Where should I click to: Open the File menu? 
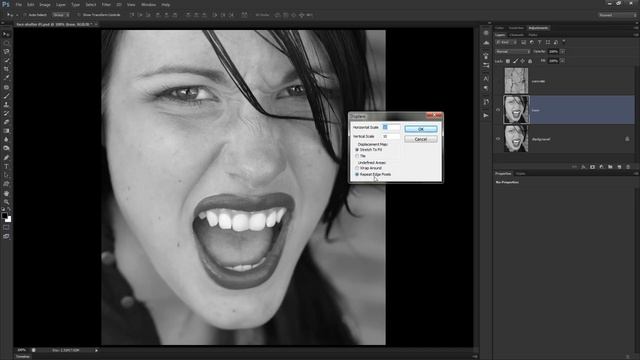click(19, 5)
